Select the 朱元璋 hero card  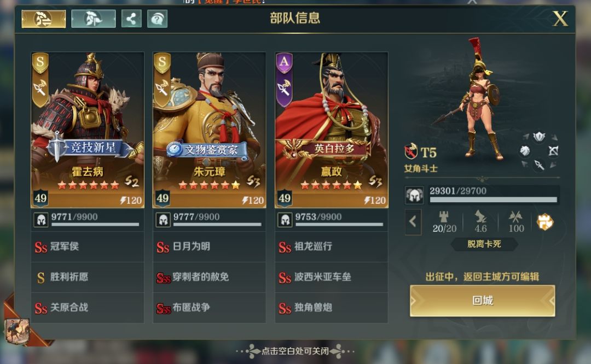click(x=209, y=130)
